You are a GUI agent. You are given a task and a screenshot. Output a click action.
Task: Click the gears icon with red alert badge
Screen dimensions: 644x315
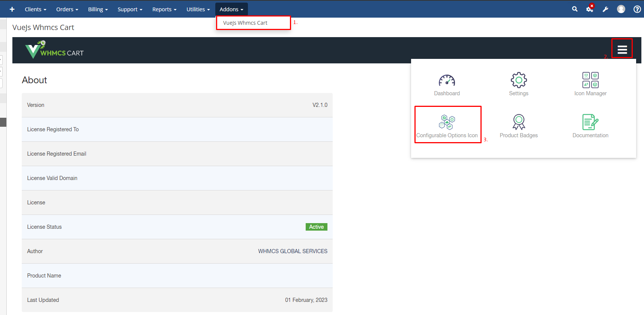[x=590, y=9]
